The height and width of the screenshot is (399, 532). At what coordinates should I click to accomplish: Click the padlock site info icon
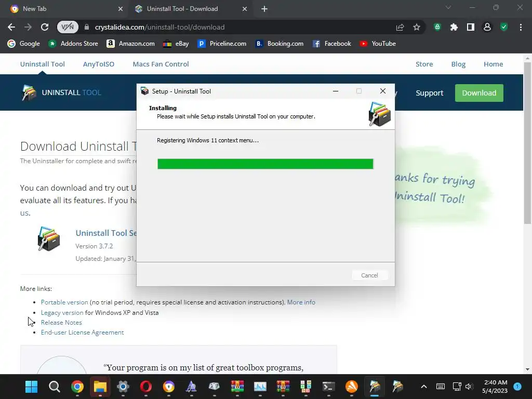(x=87, y=27)
